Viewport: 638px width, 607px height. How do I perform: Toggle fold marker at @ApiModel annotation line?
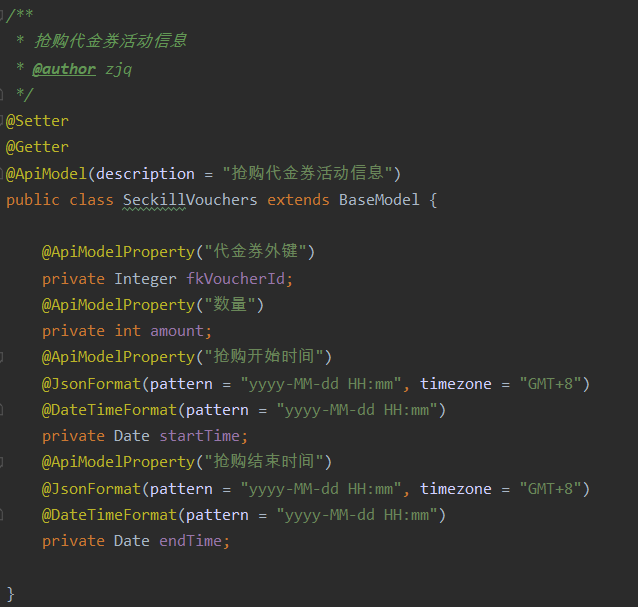click(x=1, y=174)
